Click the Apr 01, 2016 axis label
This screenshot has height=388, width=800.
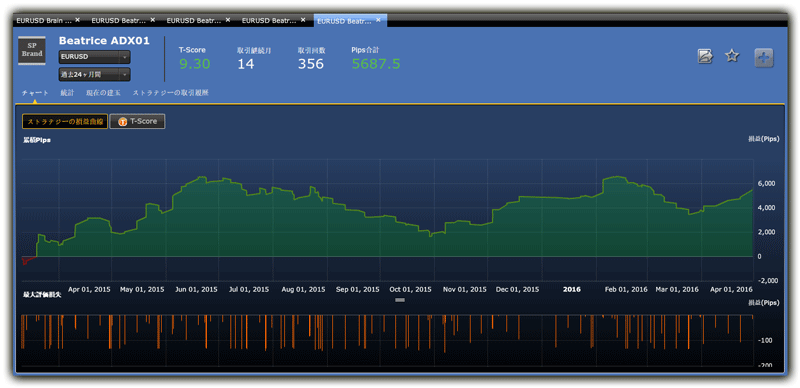[732, 289]
